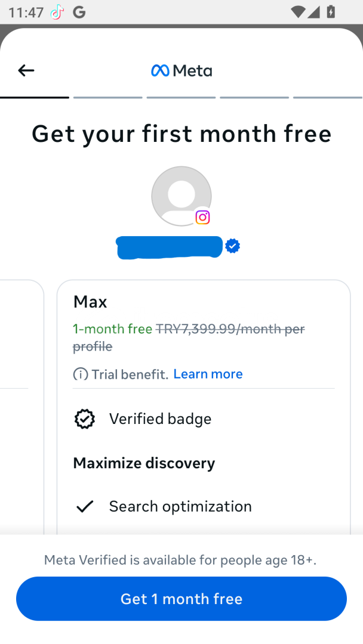The image size is (363, 644).
Task: Tap the Search optimization checkmark icon
Action: pyautogui.click(x=85, y=507)
